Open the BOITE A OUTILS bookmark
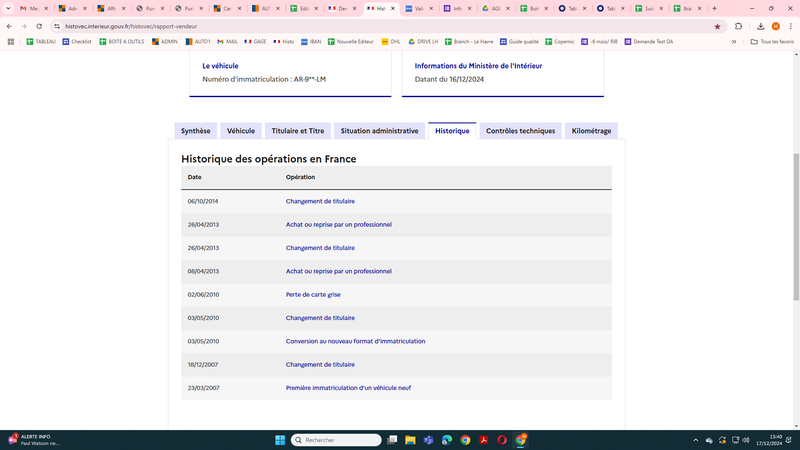 pos(122,42)
